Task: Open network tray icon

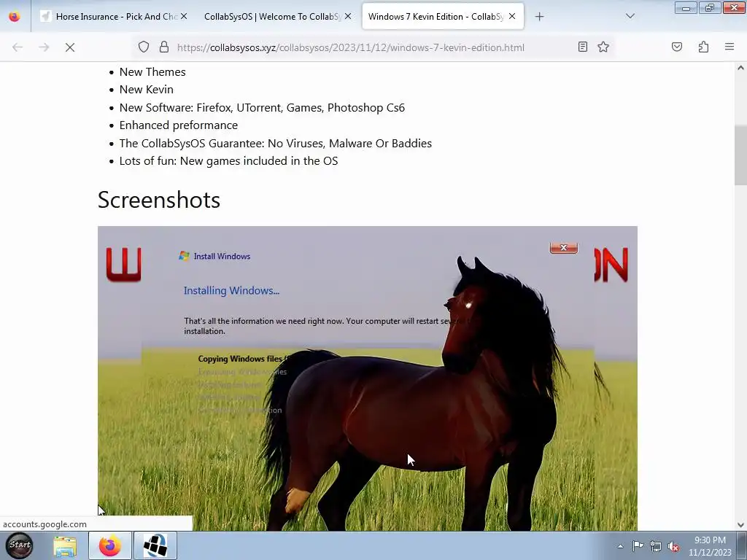Action: (656, 546)
